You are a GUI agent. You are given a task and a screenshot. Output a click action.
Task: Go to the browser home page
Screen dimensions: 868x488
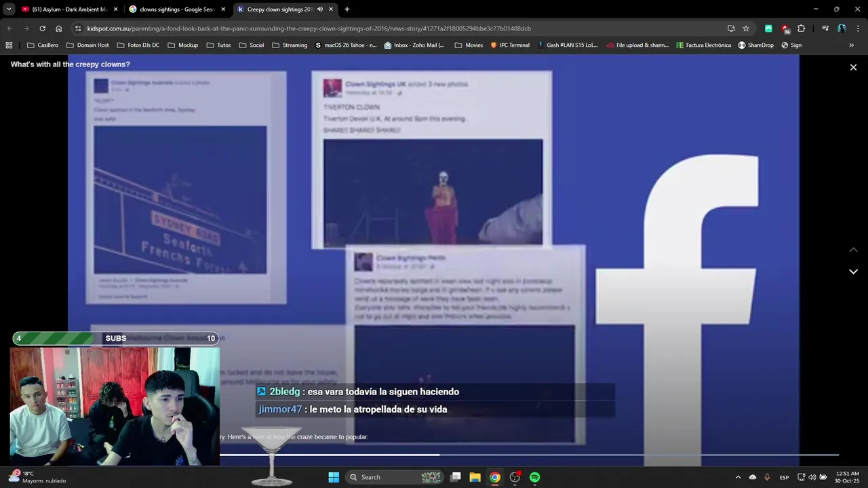point(58,28)
